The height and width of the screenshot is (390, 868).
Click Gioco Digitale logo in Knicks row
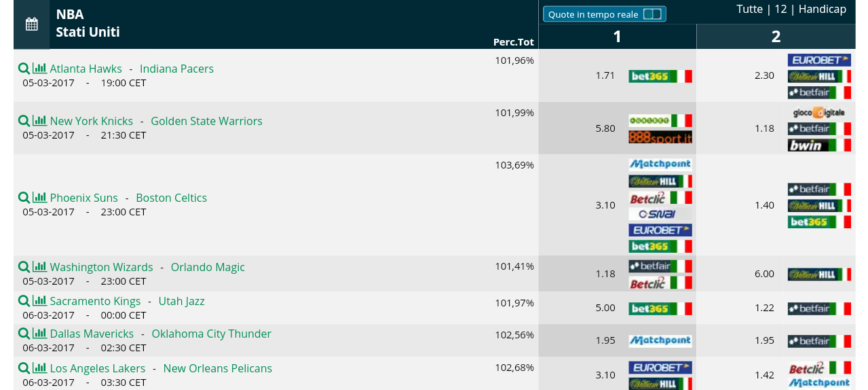819,112
